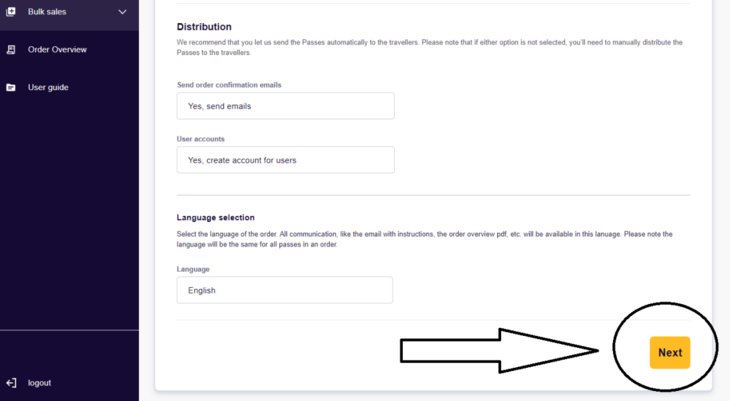Click the Distribution section heading
The width and height of the screenshot is (730, 401).
click(x=204, y=27)
